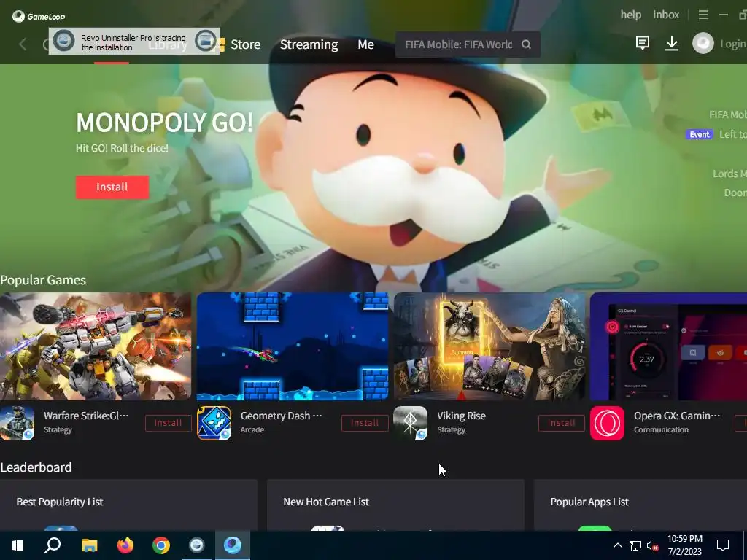The image size is (747, 560).
Task: Click the Warfare Strike app icon
Action: point(18,423)
